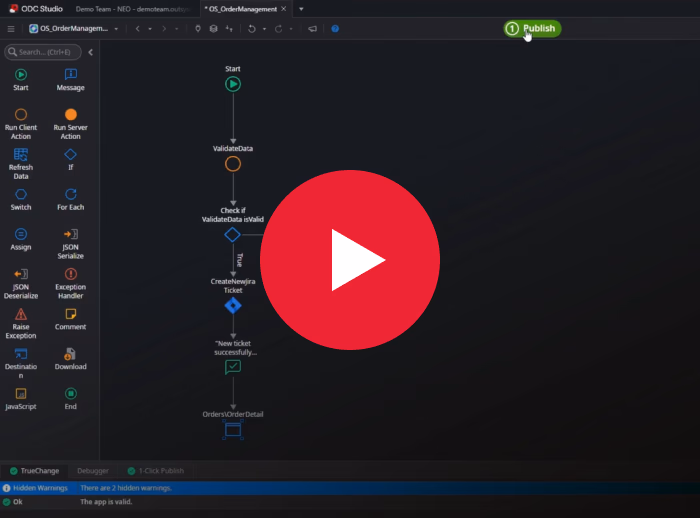This screenshot has width=700, height=518.
Task: Select the New ticket successfully message node
Action: pos(233,367)
